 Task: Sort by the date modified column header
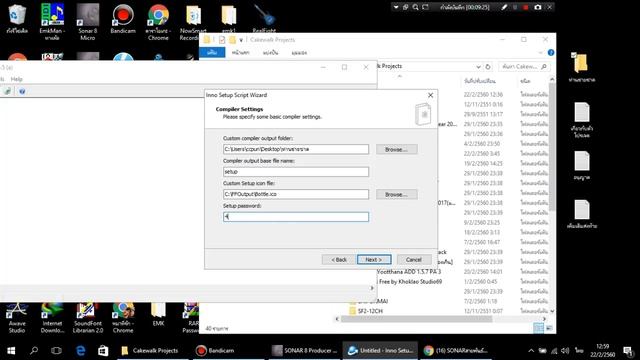tap(480, 81)
